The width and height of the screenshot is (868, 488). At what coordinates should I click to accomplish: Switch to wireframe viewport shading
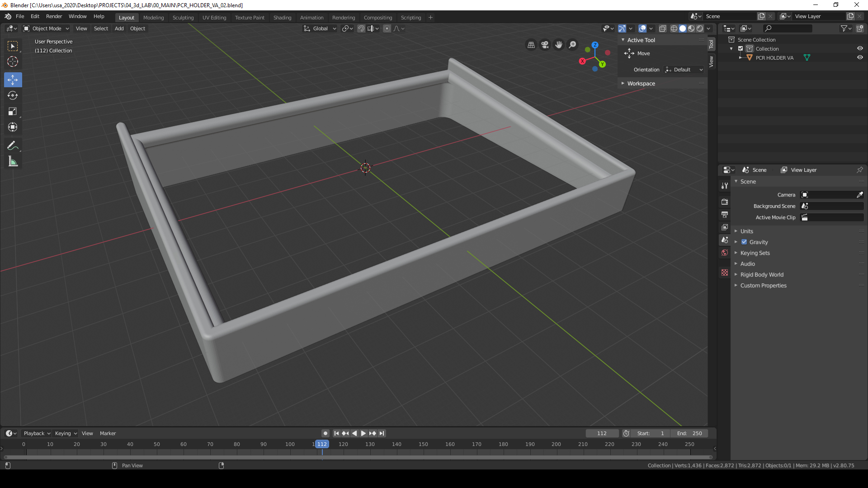pyautogui.click(x=674, y=28)
